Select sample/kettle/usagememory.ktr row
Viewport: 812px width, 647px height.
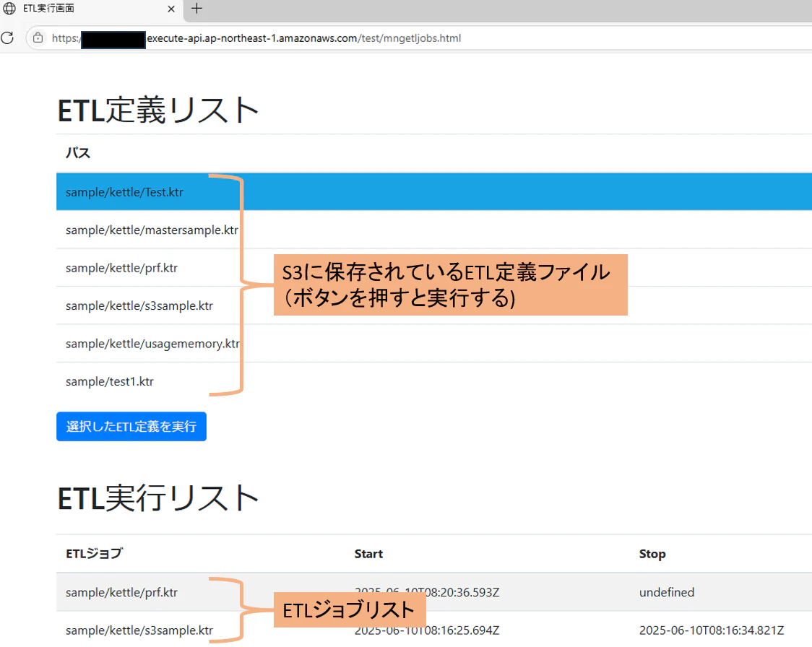(x=434, y=343)
